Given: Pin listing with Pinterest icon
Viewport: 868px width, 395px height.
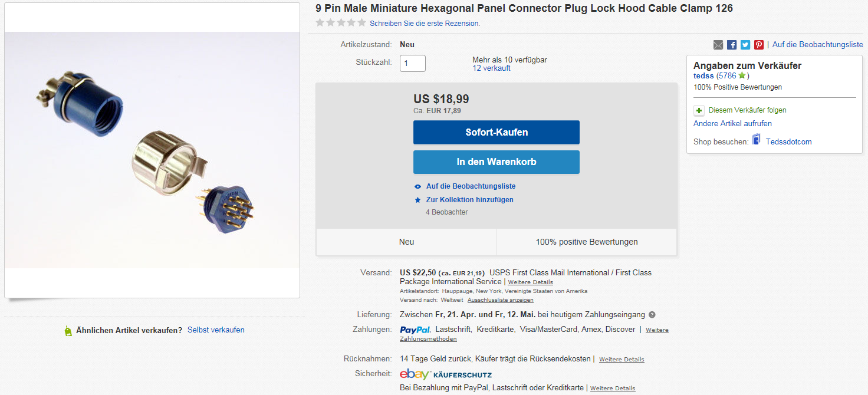Looking at the screenshot, I should tap(759, 45).
